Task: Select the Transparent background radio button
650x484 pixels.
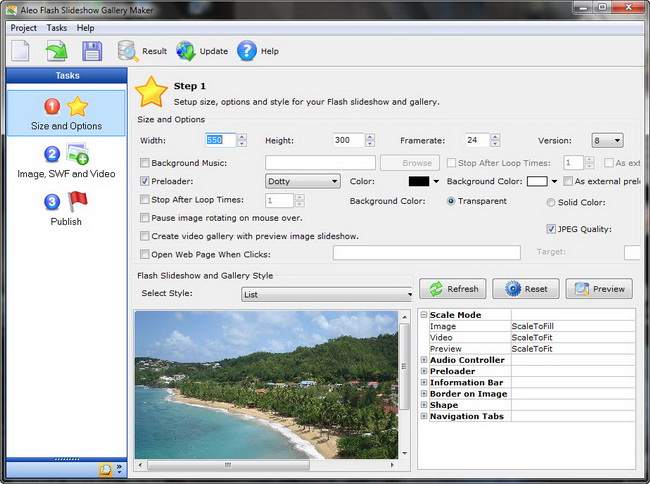Action: 451,201
